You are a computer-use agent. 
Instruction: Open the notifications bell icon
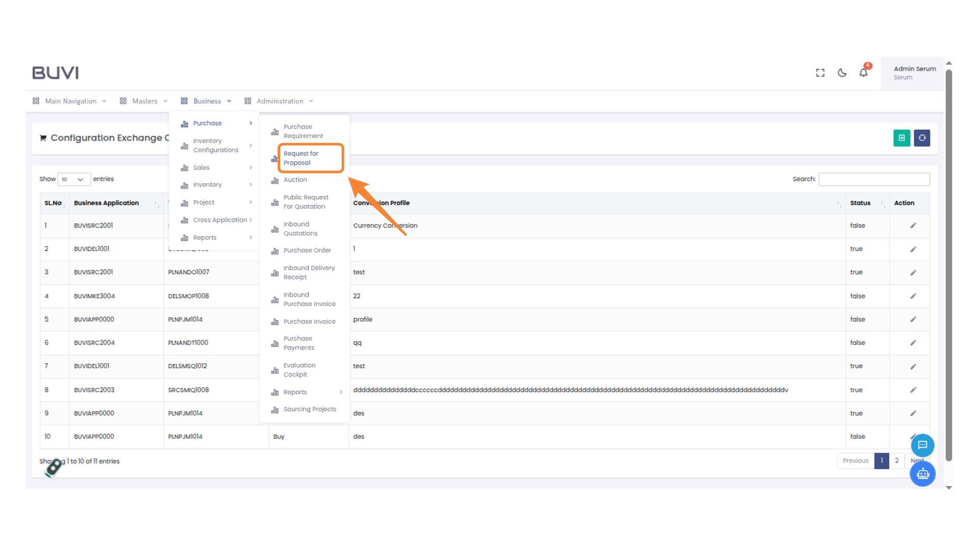click(863, 73)
